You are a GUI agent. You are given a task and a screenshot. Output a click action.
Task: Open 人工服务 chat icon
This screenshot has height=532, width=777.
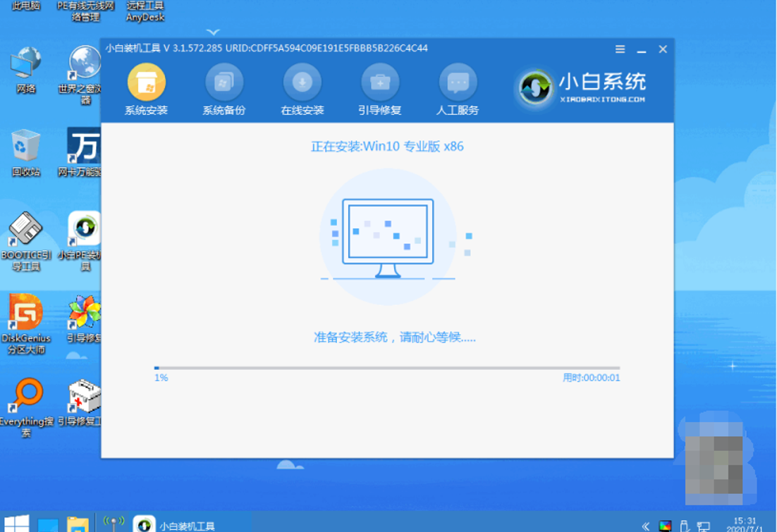458,82
